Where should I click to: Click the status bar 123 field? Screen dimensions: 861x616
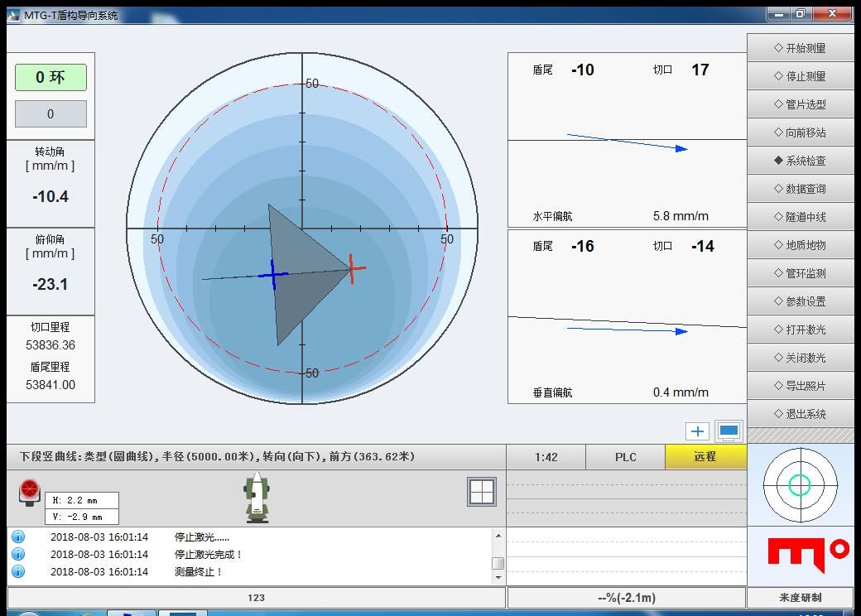point(256,597)
